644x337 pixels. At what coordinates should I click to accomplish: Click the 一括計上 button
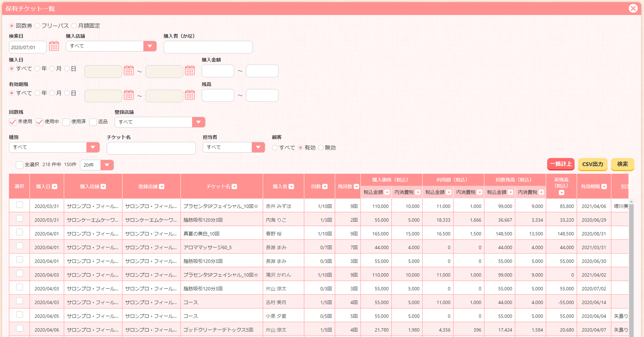click(x=561, y=164)
